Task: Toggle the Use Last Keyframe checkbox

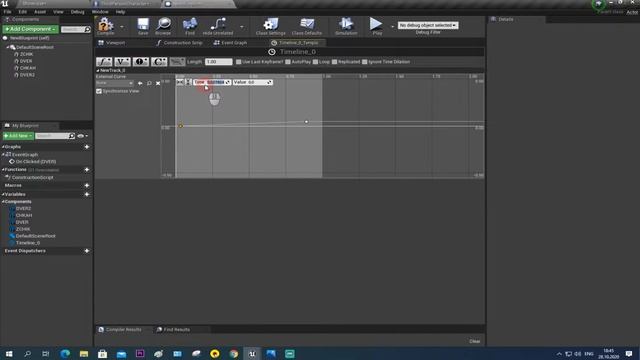Action: click(x=239, y=62)
